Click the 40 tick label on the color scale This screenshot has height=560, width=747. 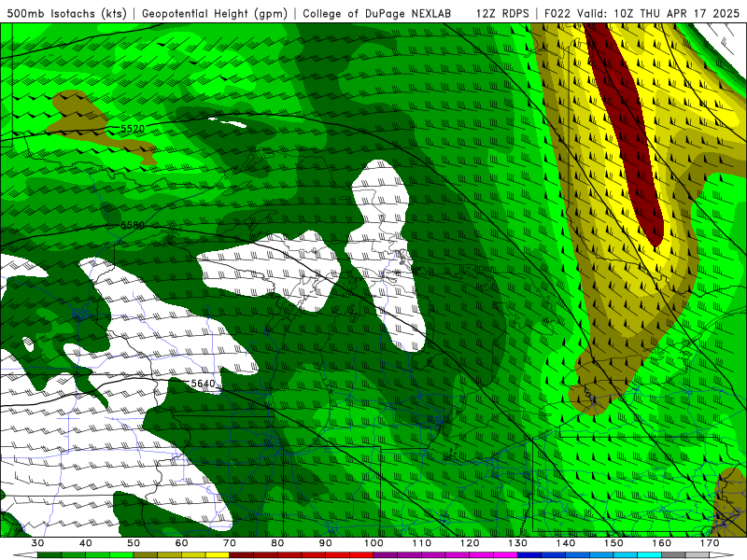[86, 543]
